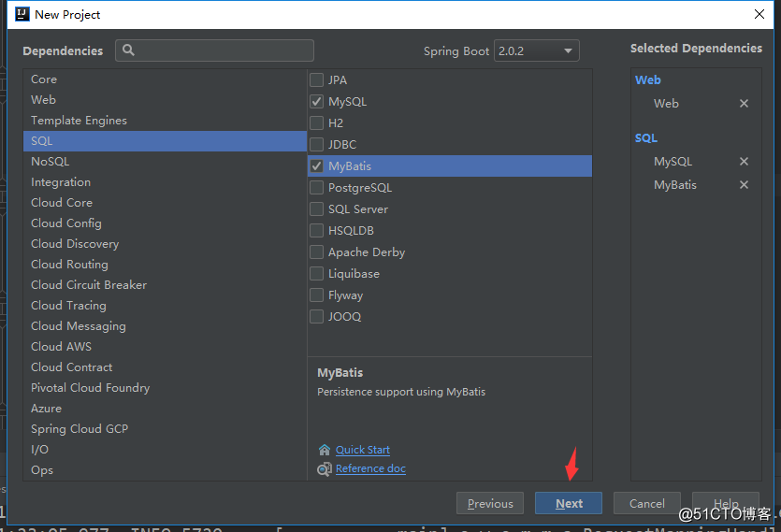
Task: Click the Quick Start home icon
Action: [x=325, y=450]
